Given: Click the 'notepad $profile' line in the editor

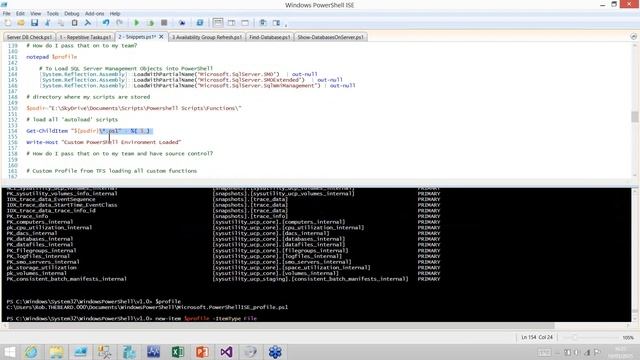Looking at the screenshot, I should (x=51, y=57).
